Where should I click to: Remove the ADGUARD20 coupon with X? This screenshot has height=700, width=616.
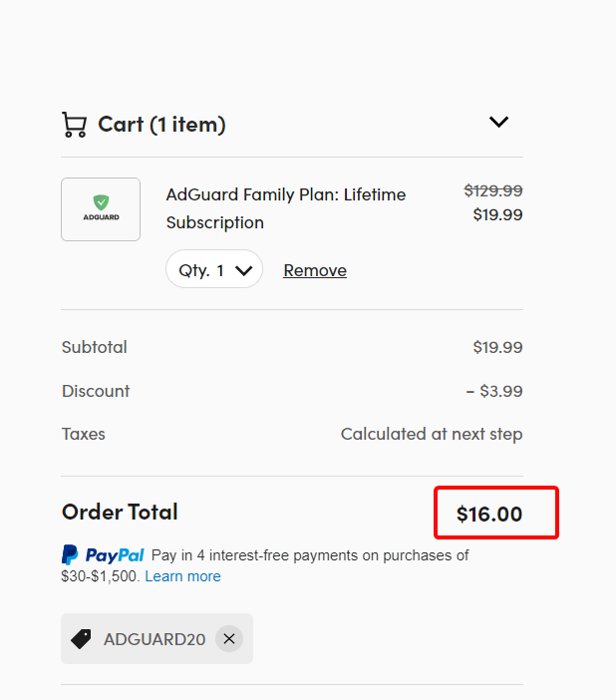point(229,639)
